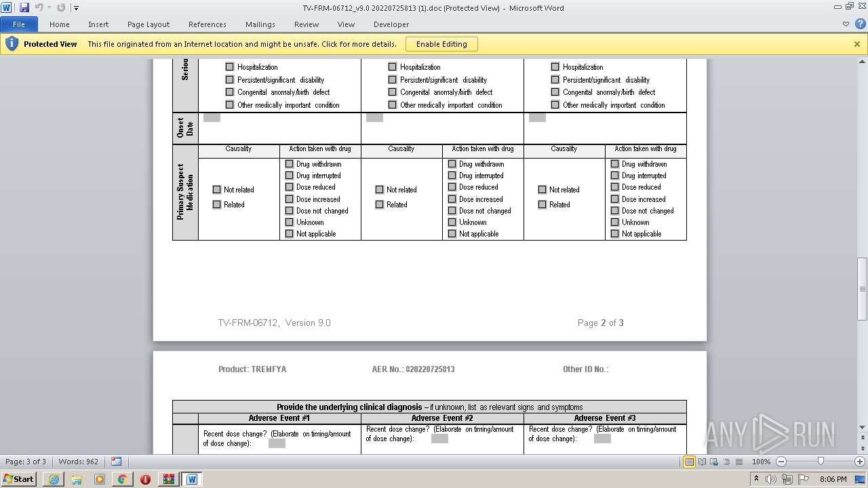The image size is (868, 488).
Task: Open Opera browser from taskbar
Action: click(x=145, y=479)
